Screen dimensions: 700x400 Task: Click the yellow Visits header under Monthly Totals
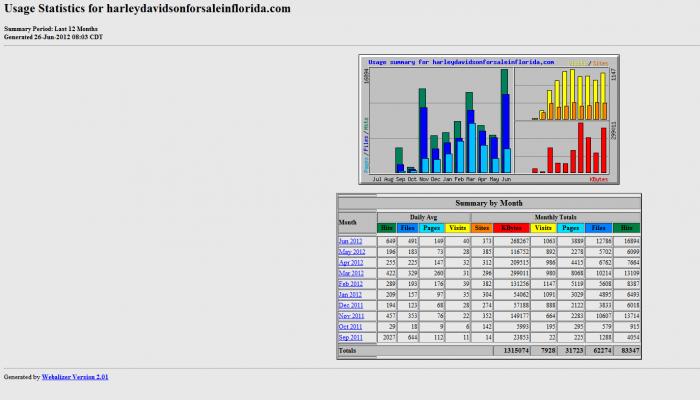[543, 228]
